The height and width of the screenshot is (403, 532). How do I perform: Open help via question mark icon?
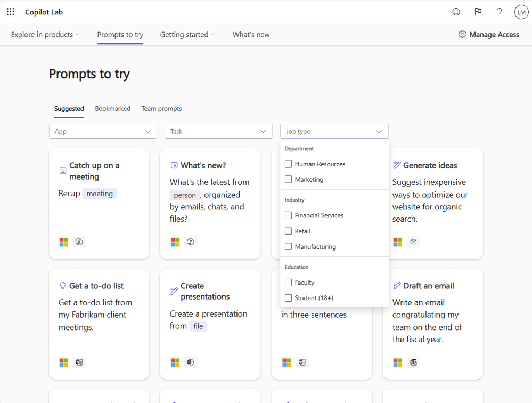500,12
